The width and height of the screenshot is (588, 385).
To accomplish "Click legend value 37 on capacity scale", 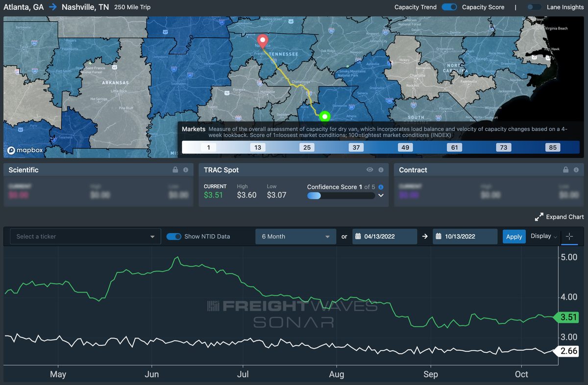I will click(356, 147).
